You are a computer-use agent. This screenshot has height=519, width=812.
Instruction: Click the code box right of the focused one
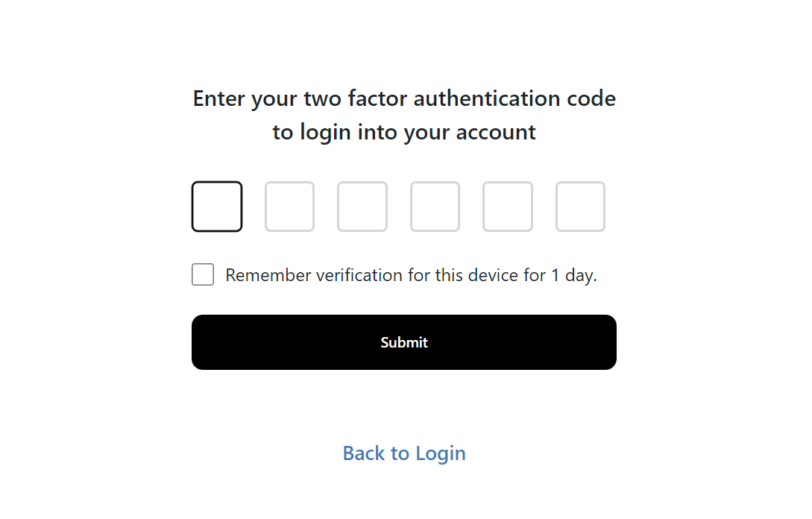pos(289,207)
